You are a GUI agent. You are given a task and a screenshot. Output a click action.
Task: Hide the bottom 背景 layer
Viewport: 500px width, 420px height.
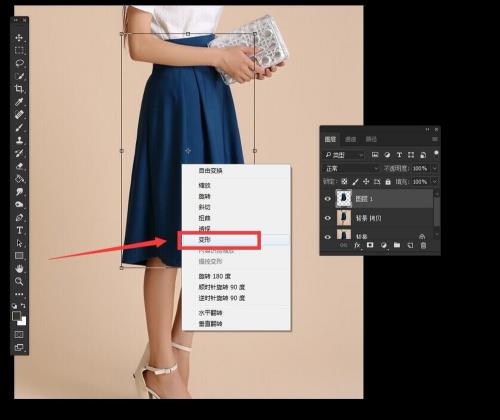pos(328,237)
